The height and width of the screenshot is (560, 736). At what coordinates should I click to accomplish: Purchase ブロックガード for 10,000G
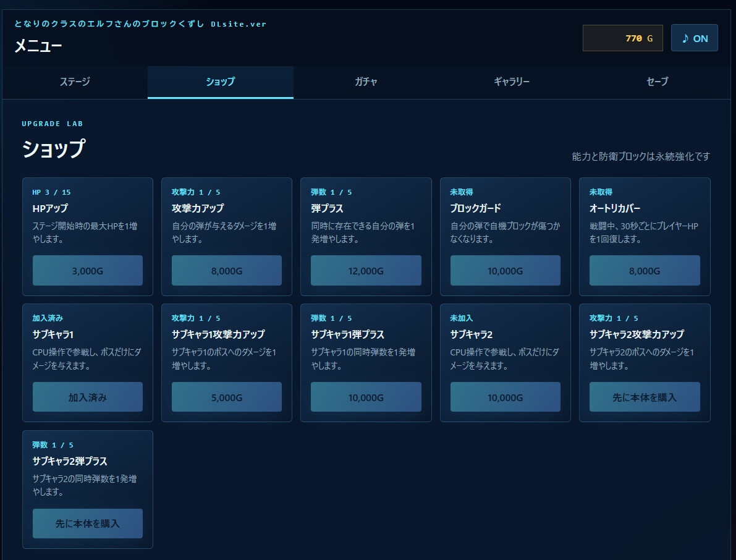pyautogui.click(x=505, y=270)
